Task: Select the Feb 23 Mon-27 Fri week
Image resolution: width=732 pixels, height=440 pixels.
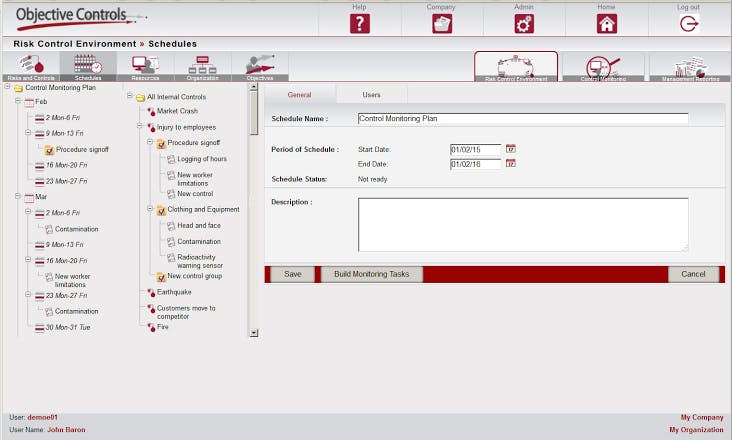Action: 66,181
